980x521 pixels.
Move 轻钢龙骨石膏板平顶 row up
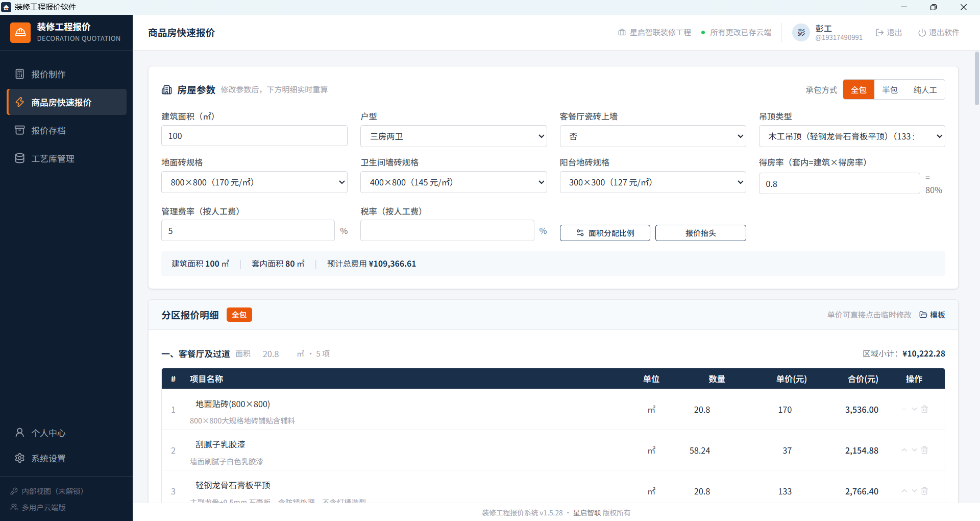tap(904, 491)
